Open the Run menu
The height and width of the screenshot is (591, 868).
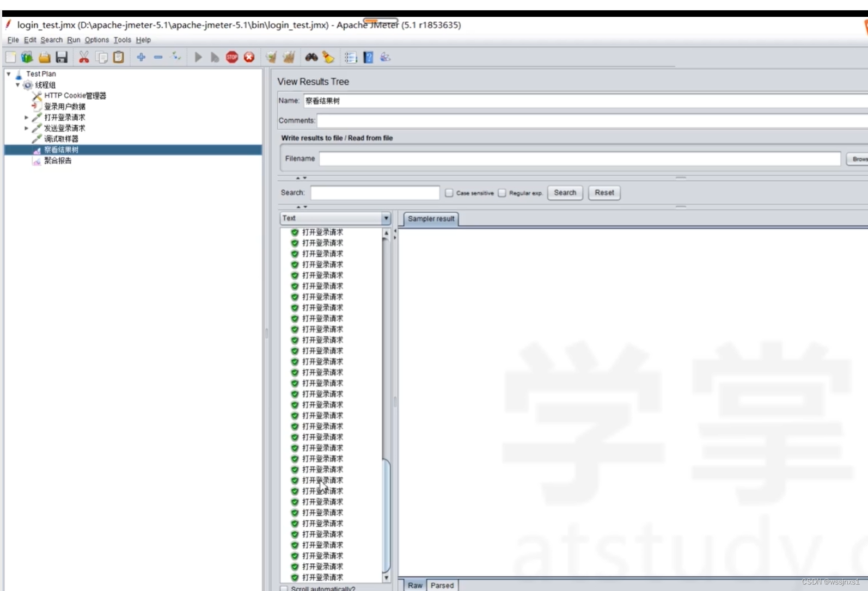tap(74, 40)
